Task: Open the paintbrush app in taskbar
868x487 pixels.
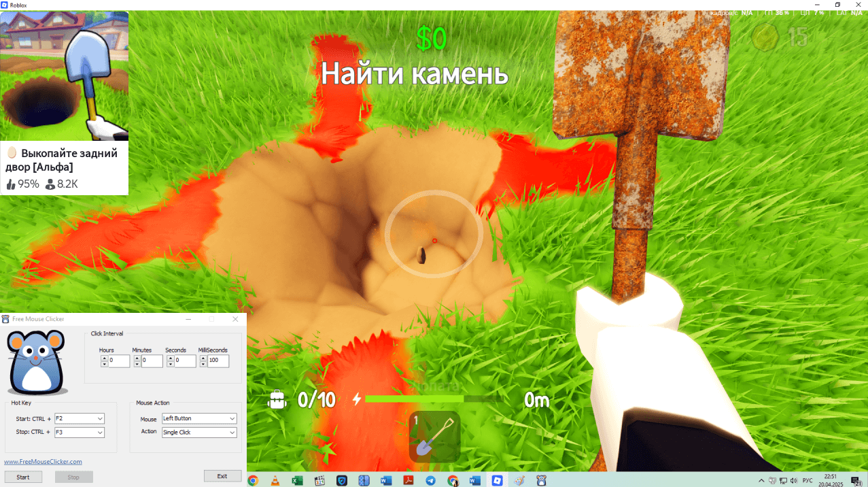Action: [519, 480]
